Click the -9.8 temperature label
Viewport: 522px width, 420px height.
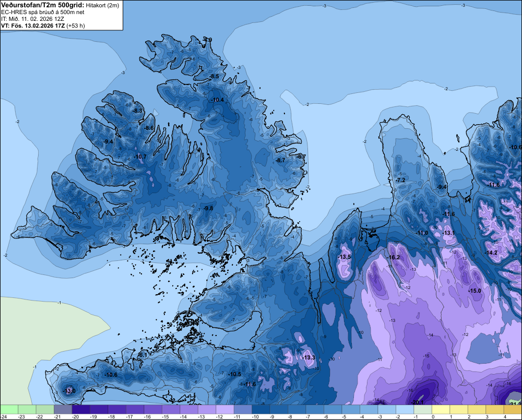point(208,208)
